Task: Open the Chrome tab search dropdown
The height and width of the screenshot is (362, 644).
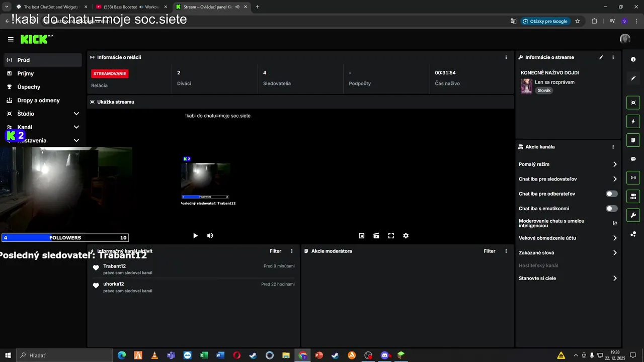Action: click(x=7, y=7)
